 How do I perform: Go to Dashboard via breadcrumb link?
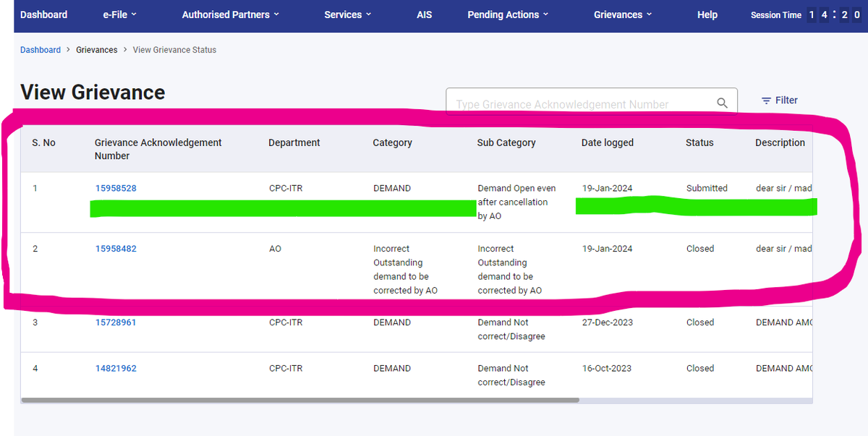[x=41, y=50]
